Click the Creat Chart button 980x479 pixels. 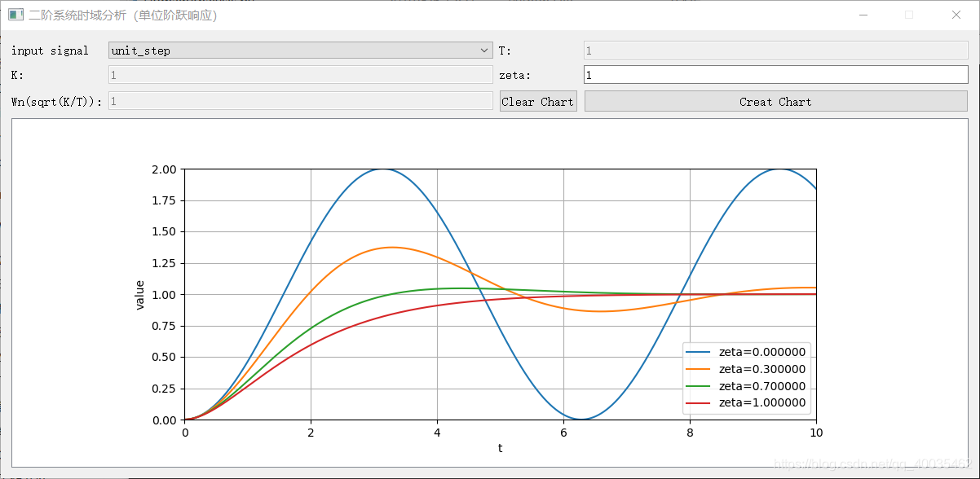pos(775,102)
